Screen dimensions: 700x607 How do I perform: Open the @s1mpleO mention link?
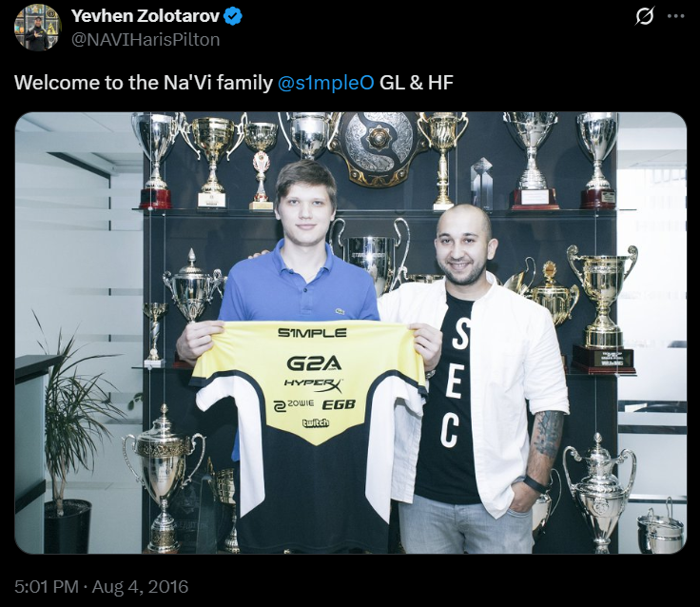(326, 83)
